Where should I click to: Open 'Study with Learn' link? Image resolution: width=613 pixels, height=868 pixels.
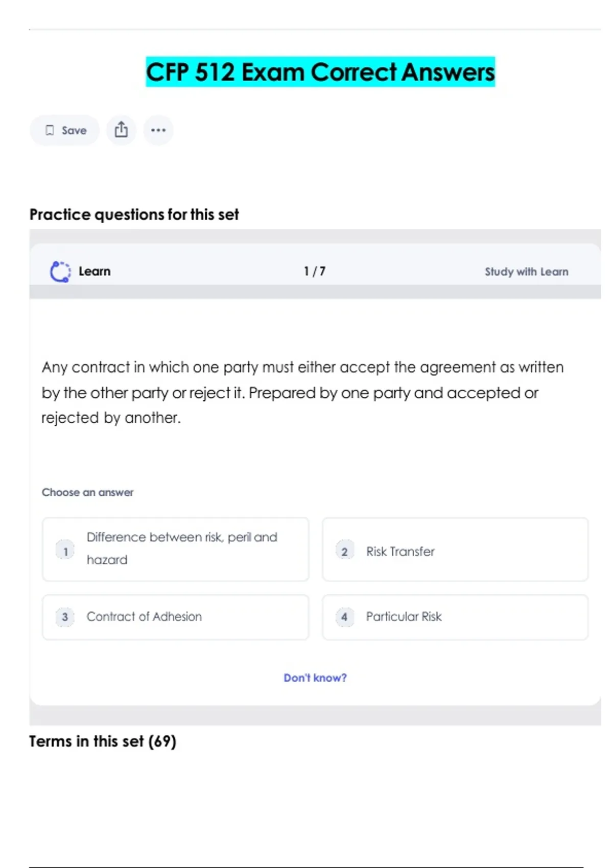[x=526, y=272]
